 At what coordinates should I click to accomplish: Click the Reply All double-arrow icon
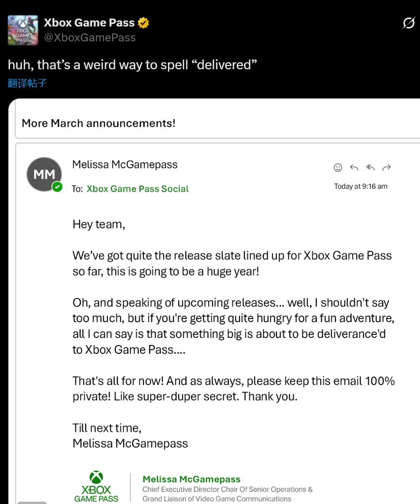pyautogui.click(x=370, y=167)
